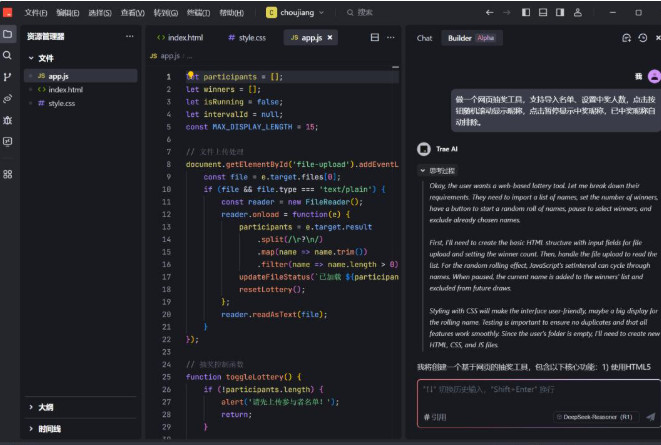Click the lightbulb on line 1
661x445 pixels.
(x=191, y=75)
